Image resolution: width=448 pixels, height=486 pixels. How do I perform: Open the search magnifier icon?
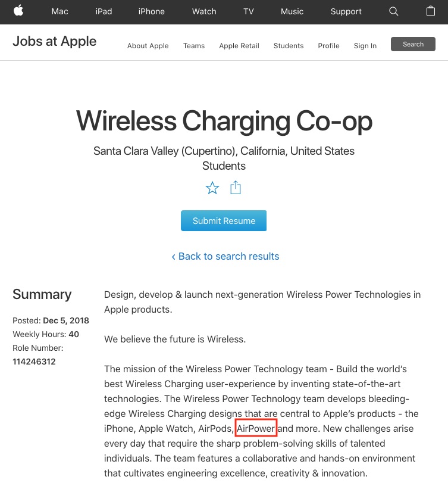[x=393, y=11]
